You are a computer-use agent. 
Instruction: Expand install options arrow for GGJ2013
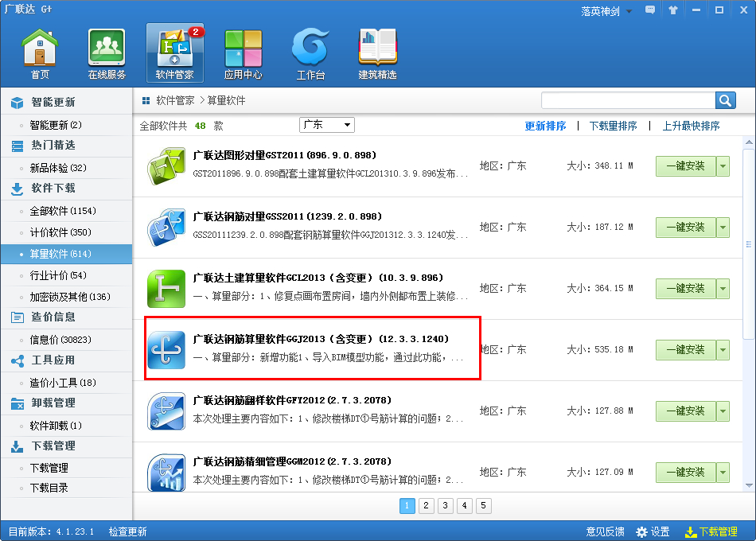723,350
